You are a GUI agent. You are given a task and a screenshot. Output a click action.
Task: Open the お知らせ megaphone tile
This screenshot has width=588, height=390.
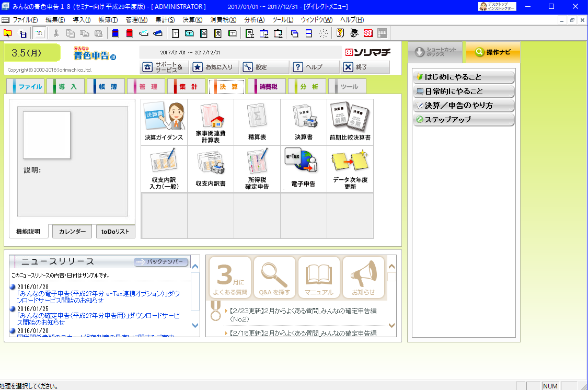tap(363, 277)
